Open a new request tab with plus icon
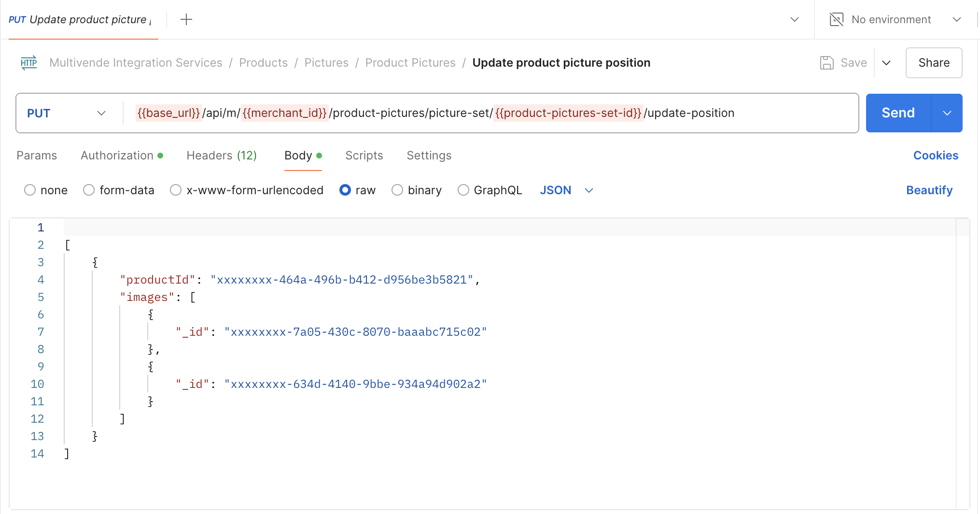Viewport: 980px width, 514px height. 186,19
